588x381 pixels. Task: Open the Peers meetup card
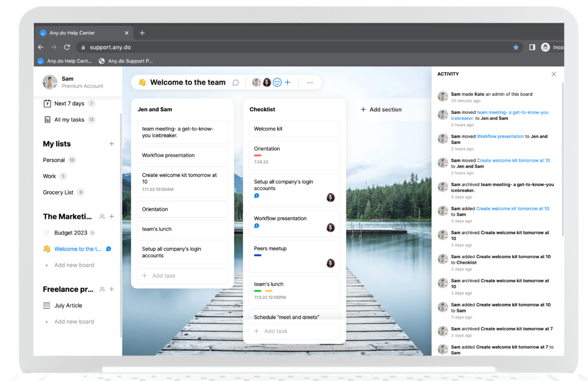tap(294, 256)
